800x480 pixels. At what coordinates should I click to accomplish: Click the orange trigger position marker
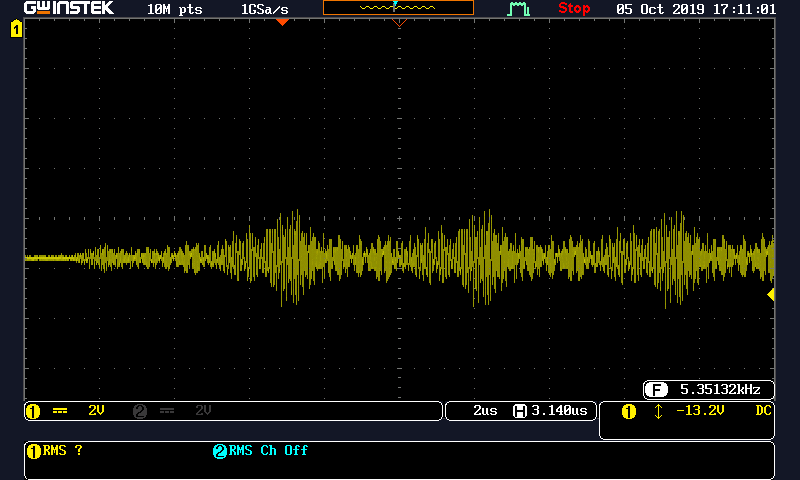click(x=282, y=21)
